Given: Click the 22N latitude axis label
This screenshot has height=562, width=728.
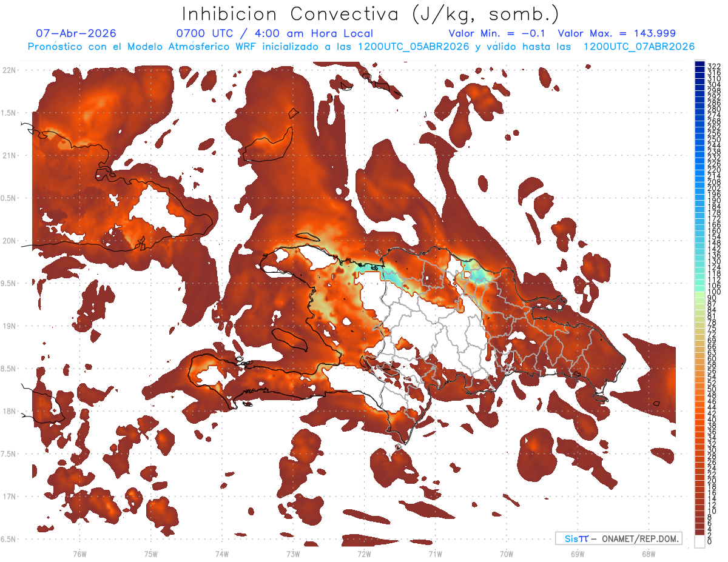Looking at the screenshot, I should coord(10,70).
